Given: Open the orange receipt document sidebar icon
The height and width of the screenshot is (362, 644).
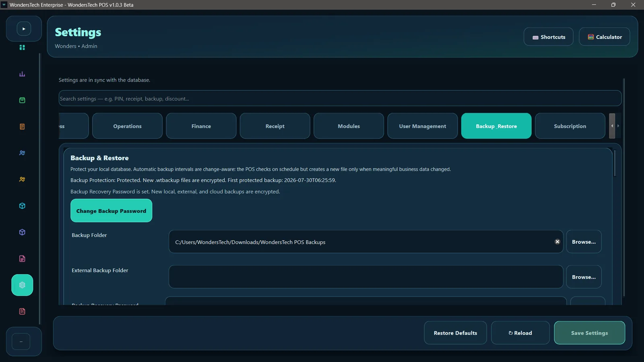Looking at the screenshot, I should click(22, 127).
